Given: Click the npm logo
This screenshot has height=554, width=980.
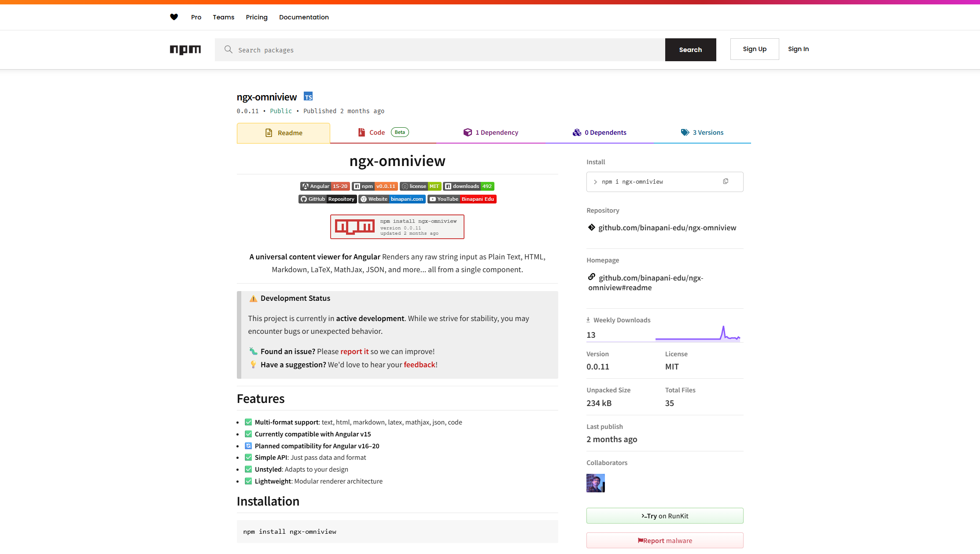Looking at the screenshot, I should (185, 50).
